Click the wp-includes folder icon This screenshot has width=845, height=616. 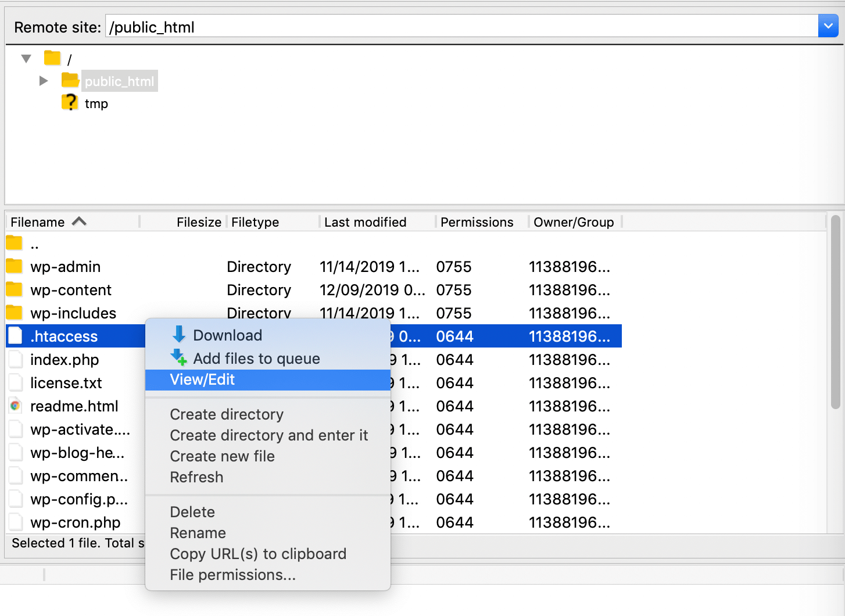coord(14,313)
